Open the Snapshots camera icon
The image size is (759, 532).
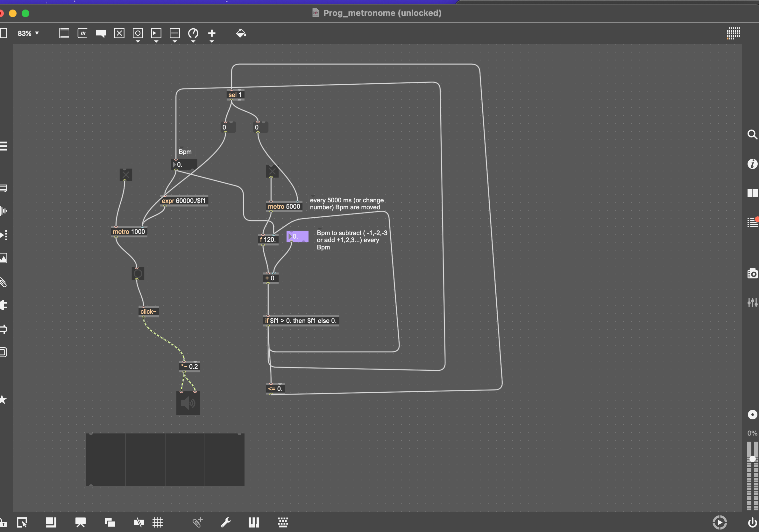pos(752,274)
